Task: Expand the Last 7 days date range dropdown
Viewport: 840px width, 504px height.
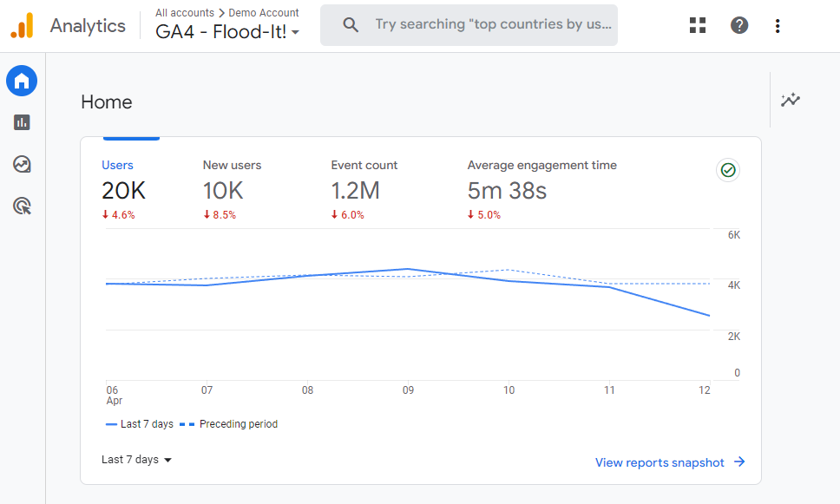Action: [136, 461]
